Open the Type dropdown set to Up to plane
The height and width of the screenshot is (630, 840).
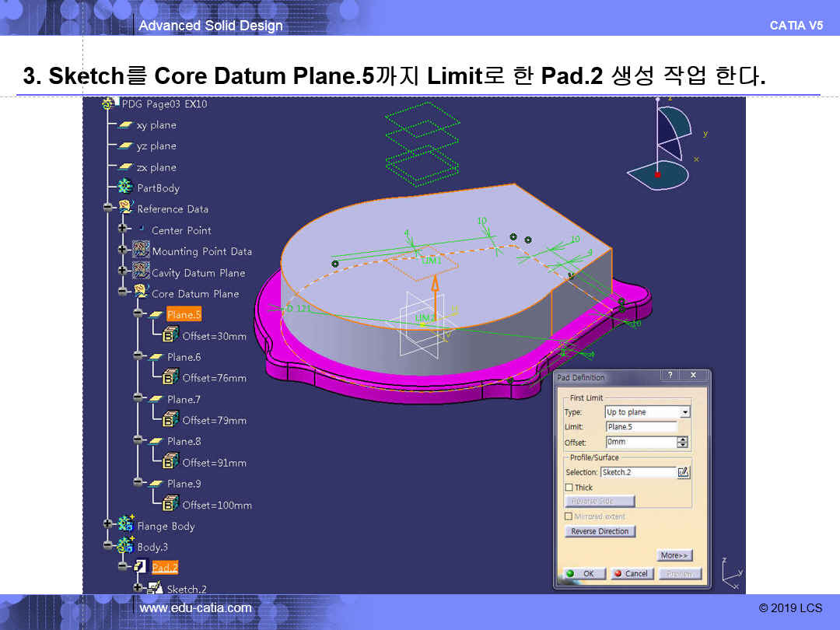(x=684, y=412)
